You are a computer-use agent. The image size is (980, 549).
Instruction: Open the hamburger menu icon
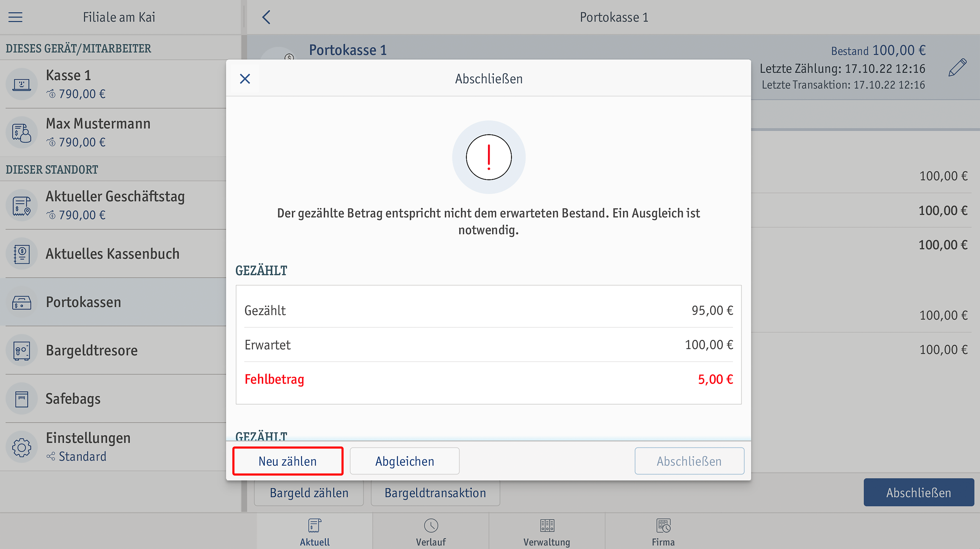point(16,17)
